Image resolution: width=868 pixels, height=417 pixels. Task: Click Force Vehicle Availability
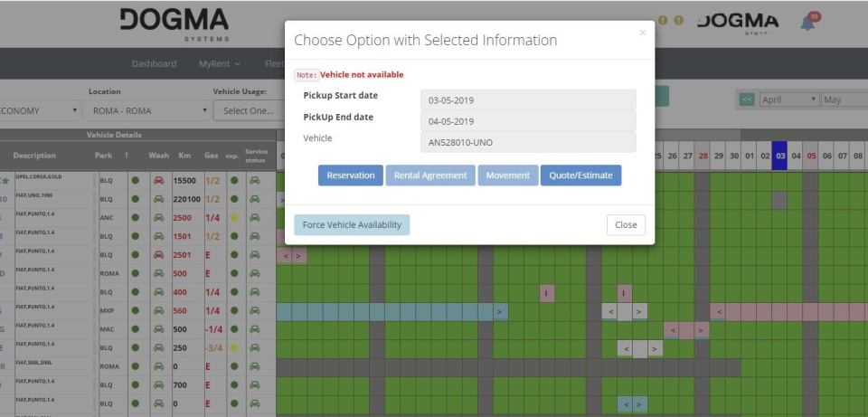pos(352,225)
